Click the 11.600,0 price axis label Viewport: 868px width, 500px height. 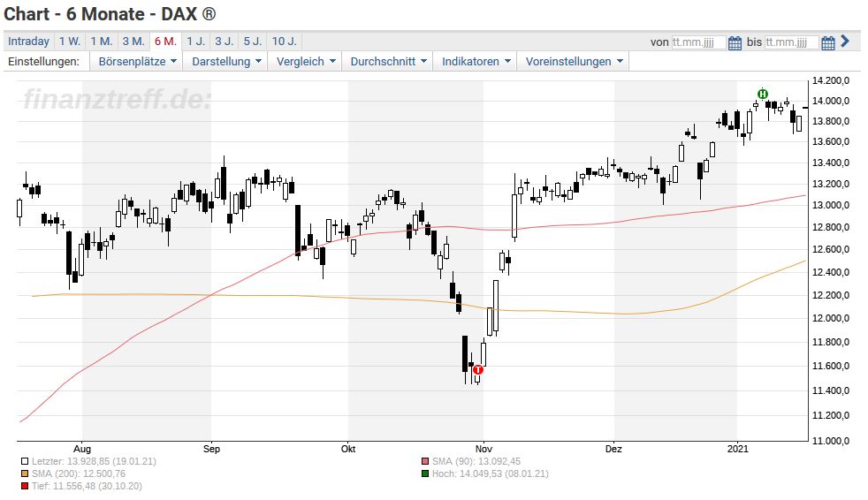pos(830,366)
